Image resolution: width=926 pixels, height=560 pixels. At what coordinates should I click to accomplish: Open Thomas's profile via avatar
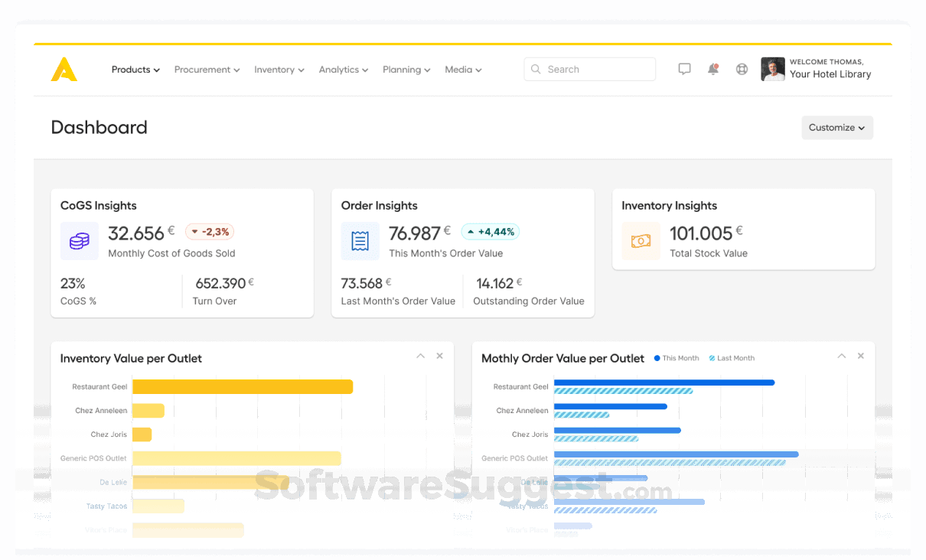[772, 69]
